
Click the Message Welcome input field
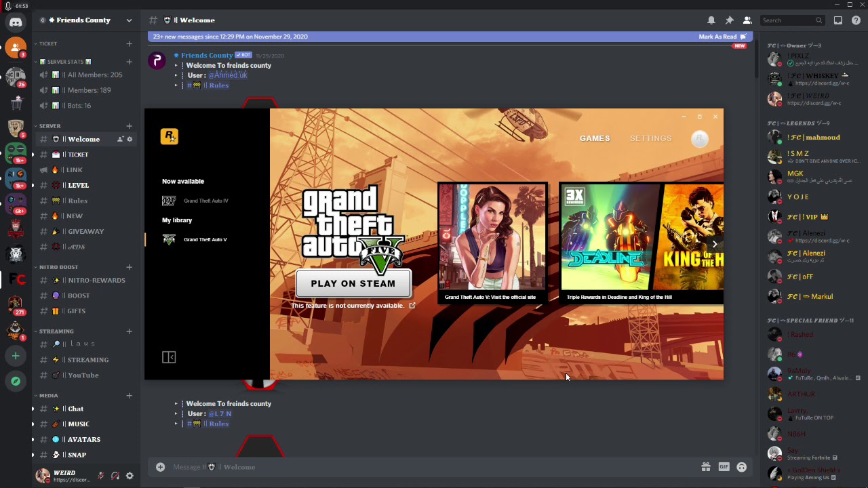pyautogui.click(x=434, y=467)
